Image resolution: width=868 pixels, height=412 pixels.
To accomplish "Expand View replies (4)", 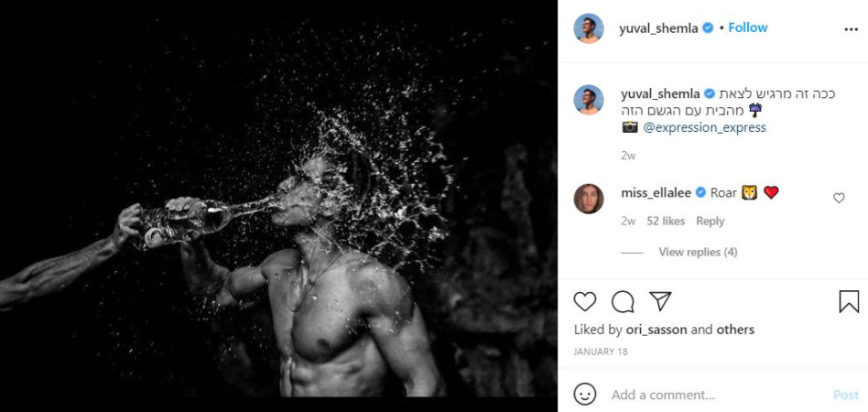I will (x=698, y=252).
